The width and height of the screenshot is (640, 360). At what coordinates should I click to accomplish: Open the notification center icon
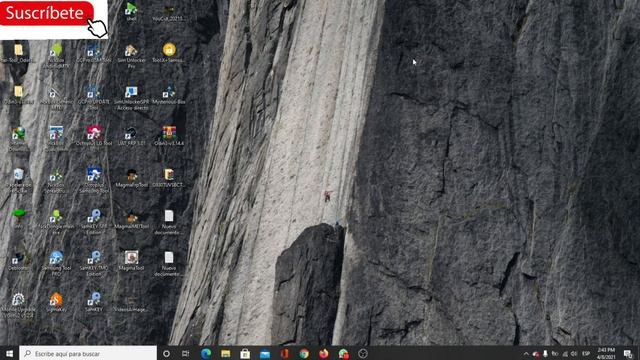click(x=628, y=353)
